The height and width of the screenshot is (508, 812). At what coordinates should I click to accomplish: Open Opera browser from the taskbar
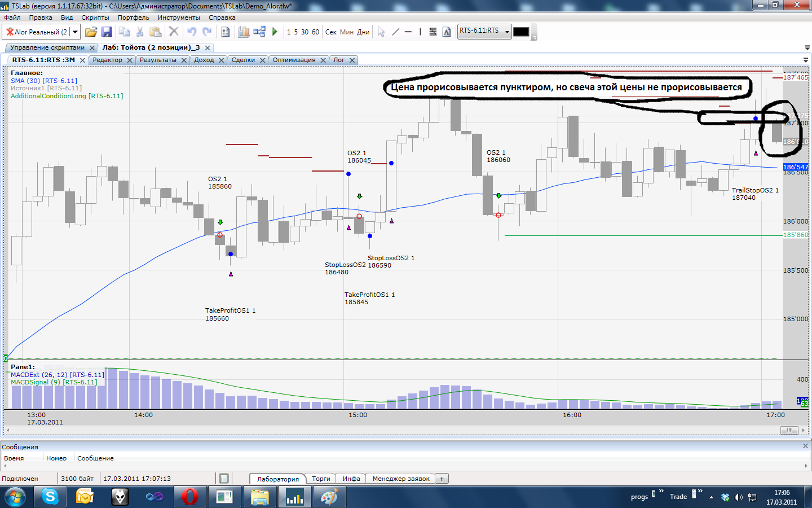pyautogui.click(x=190, y=497)
